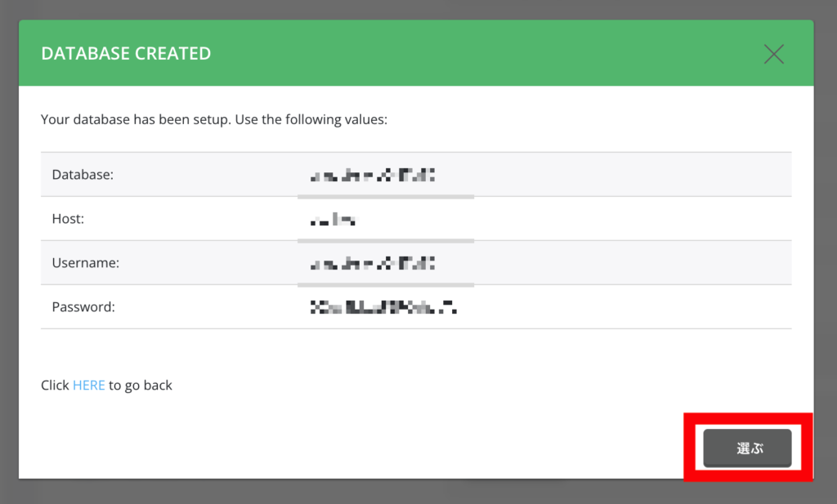This screenshot has width=837, height=504.
Task: Click the 'to go back' text
Action: pyautogui.click(x=141, y=385)
